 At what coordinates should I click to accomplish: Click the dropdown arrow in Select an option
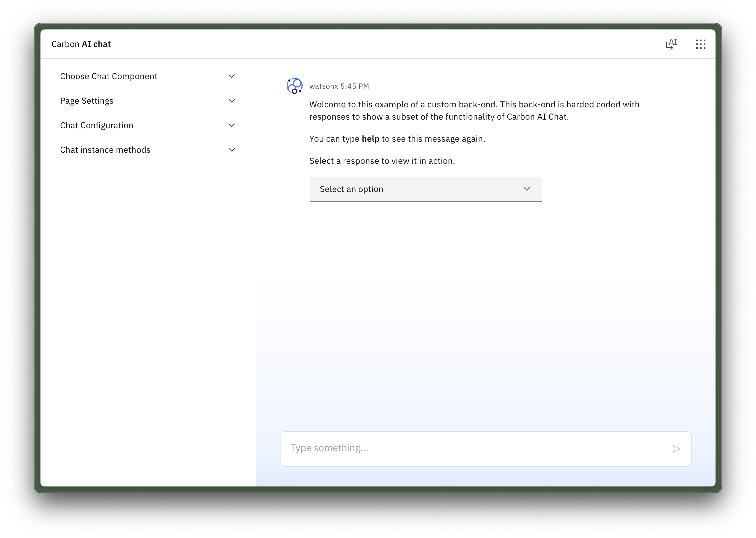click(x=526, y=189)
